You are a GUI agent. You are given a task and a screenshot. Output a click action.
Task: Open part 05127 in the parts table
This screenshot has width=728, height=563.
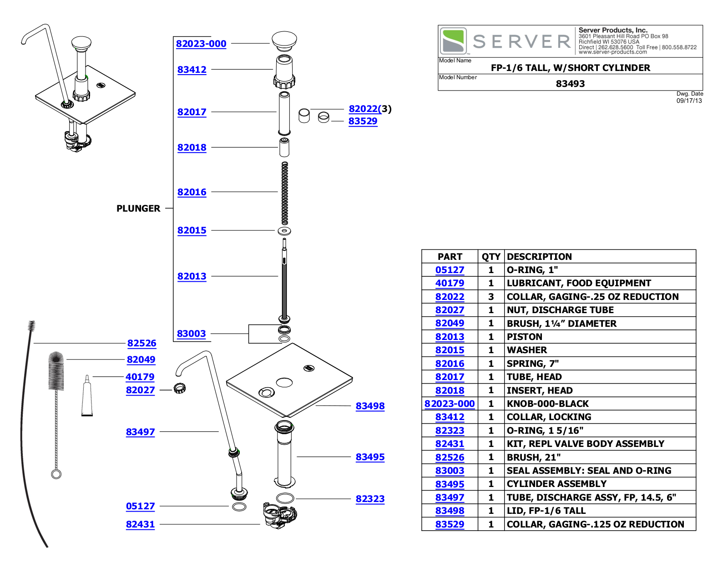(450, 270)
